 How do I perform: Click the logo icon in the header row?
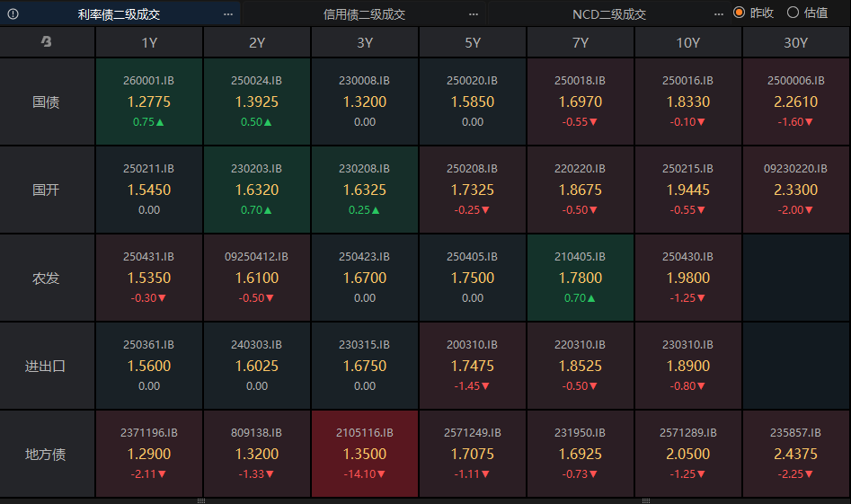tap(46, 42)
